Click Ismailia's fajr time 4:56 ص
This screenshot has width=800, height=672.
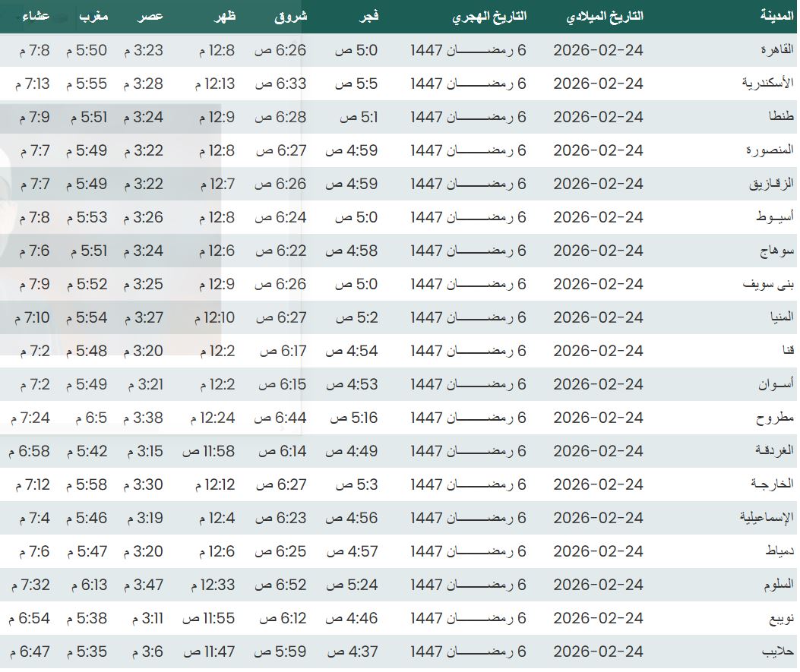(352, 518)
